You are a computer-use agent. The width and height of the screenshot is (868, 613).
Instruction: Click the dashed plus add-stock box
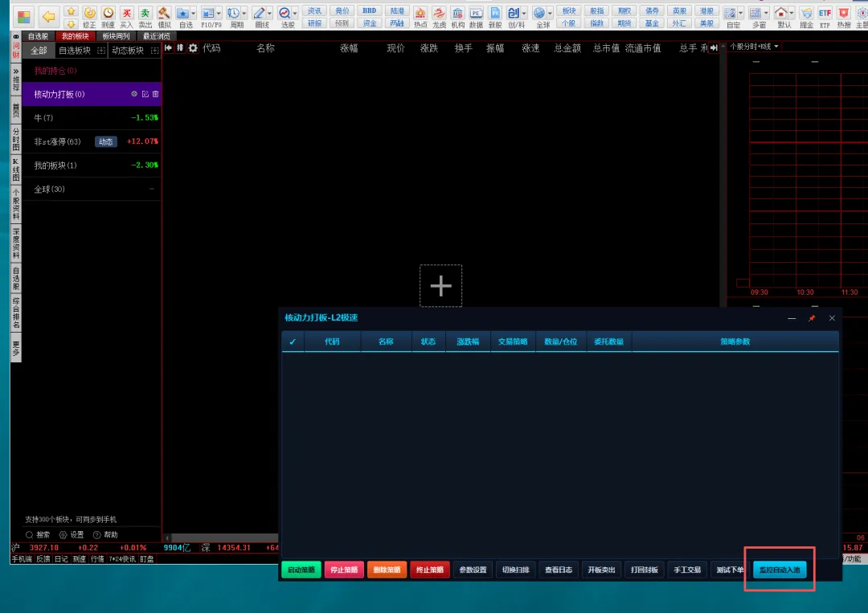440,286
